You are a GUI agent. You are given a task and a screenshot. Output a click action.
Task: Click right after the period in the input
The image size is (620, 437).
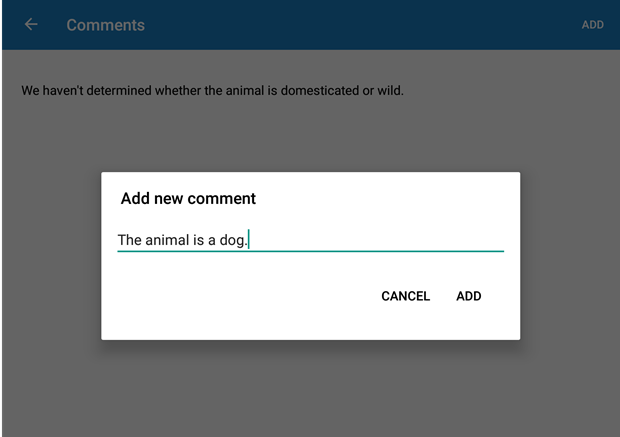point(249,240)
